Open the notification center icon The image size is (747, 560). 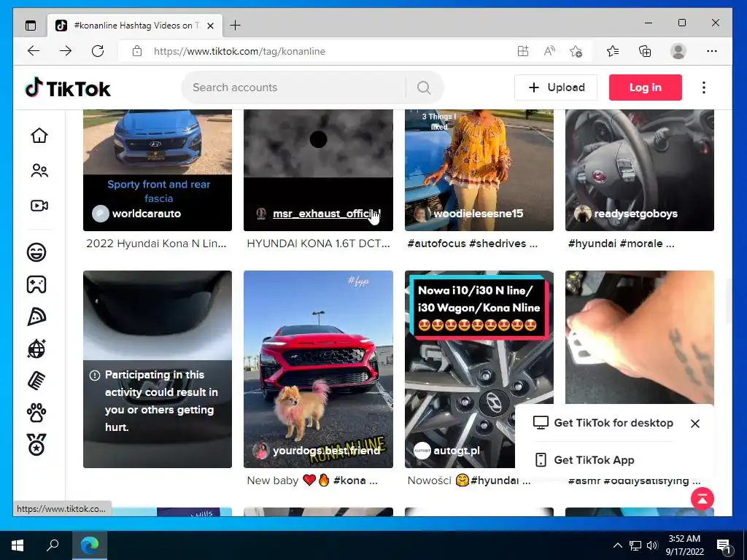coord(724,545)
